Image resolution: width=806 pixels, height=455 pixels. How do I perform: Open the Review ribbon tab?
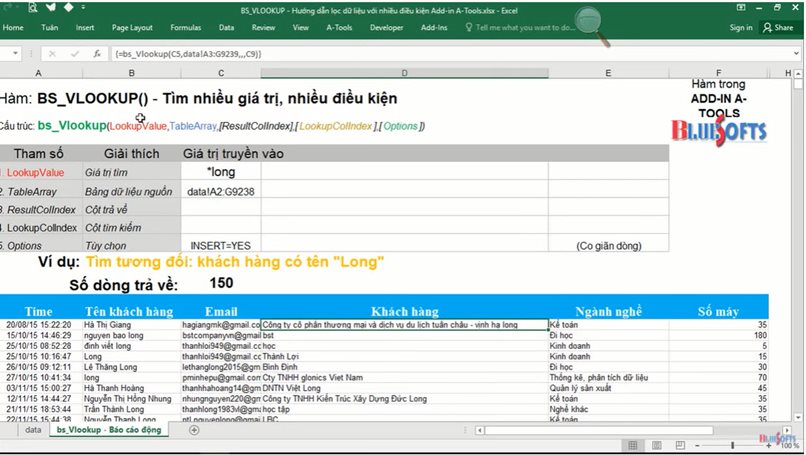point(263,28)
